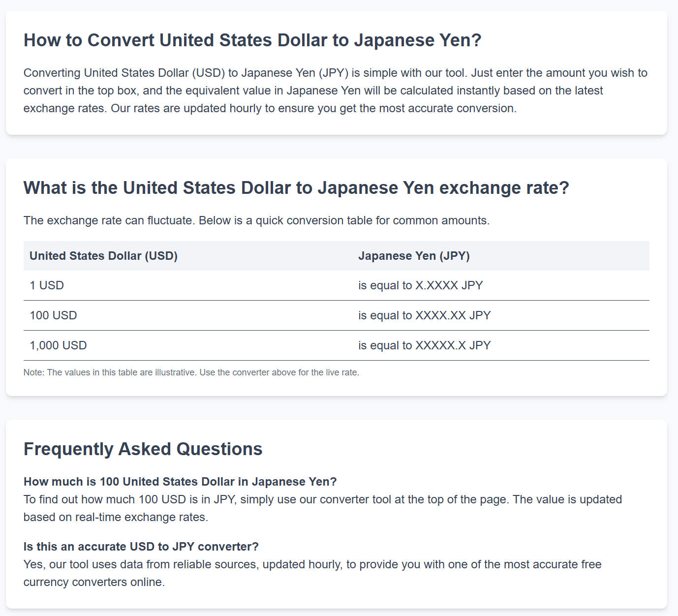The width and height of the screenshot is (678, 616).
Task: Click the exchange rate section heading
Action: pos(296,188)
